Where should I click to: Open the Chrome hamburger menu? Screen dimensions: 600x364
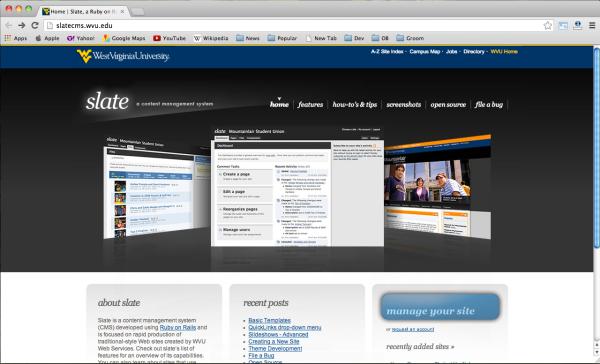[592, 26]
